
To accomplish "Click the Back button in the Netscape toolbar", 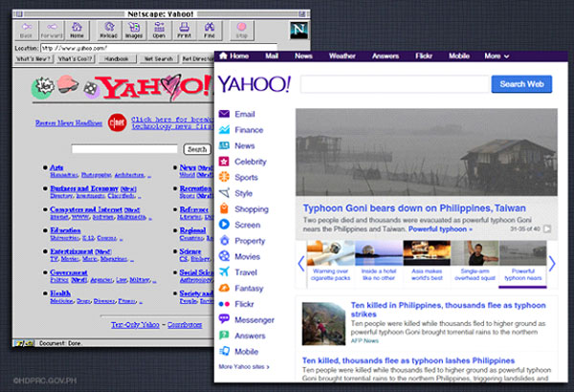I will click(26, 31).
